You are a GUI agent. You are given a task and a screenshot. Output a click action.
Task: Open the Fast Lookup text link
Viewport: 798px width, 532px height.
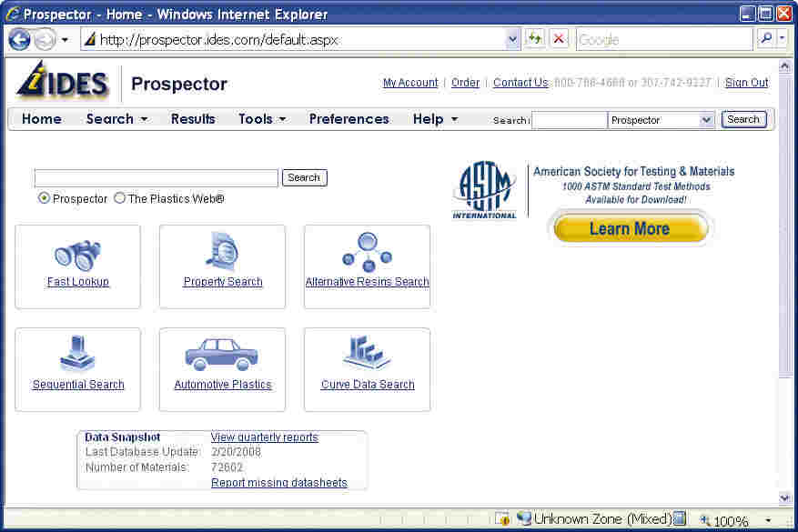click(78, 281)
